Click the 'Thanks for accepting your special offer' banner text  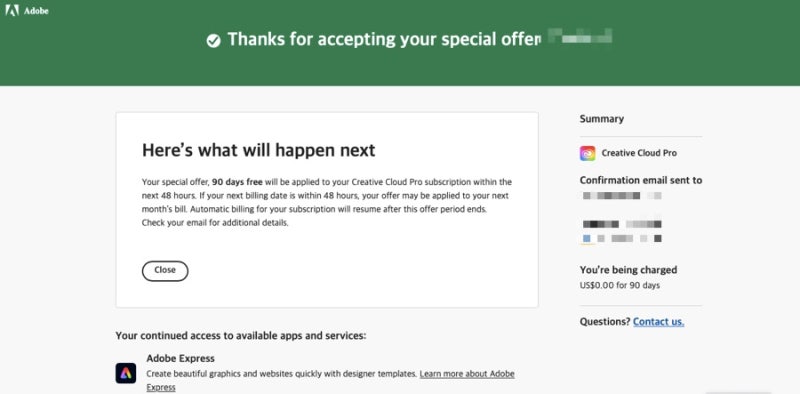(383, 40)
